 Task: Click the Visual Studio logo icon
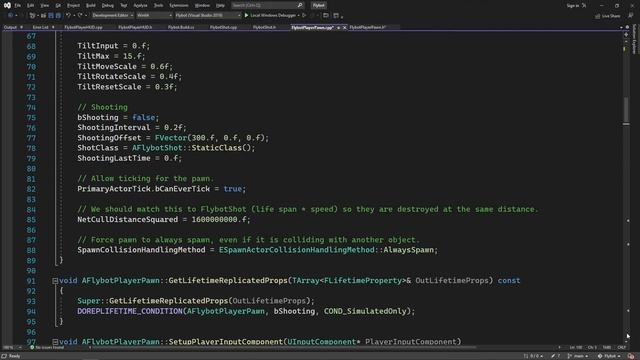(x=7, y=5)
